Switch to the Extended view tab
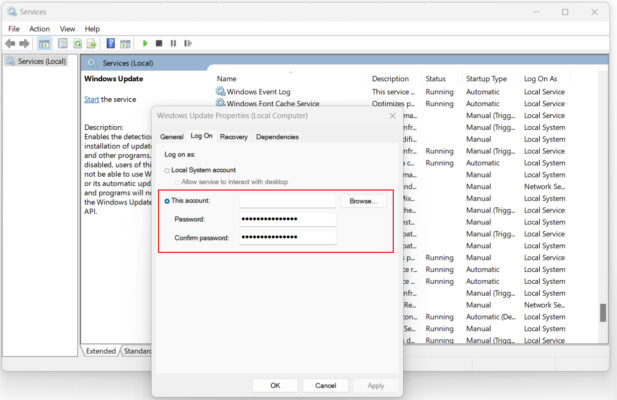 101,351
